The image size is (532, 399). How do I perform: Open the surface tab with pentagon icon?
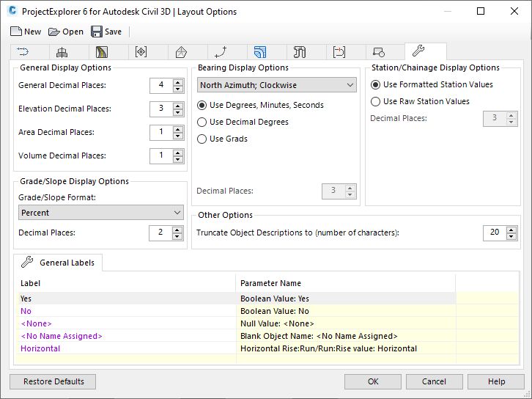tap(181, 52)
